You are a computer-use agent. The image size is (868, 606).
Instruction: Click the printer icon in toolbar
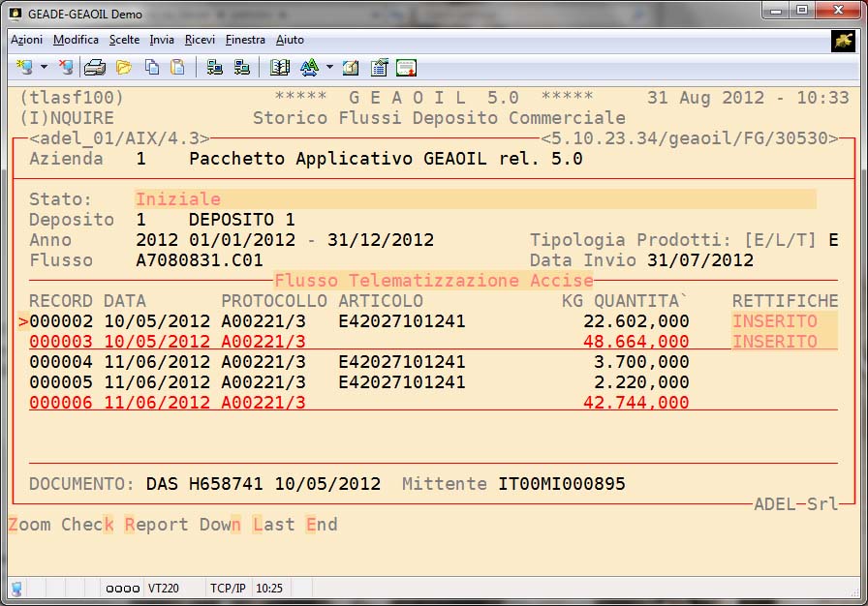pos(94,68)
